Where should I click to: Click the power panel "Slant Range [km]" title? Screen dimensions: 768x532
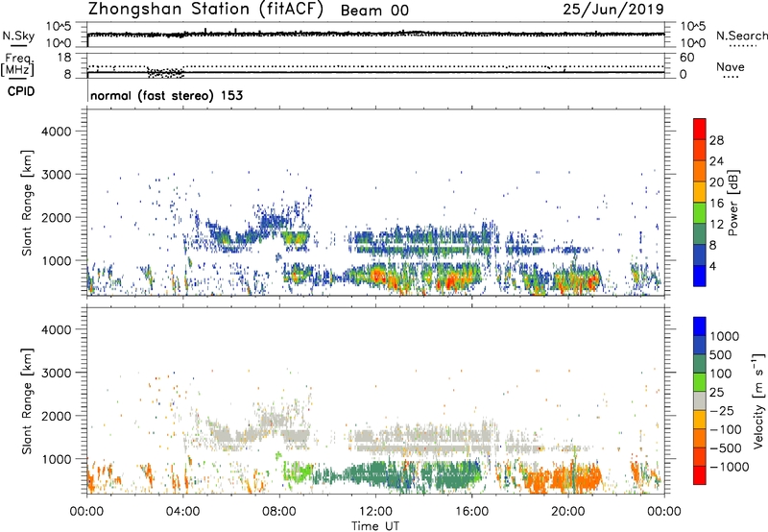click(28, 203)
